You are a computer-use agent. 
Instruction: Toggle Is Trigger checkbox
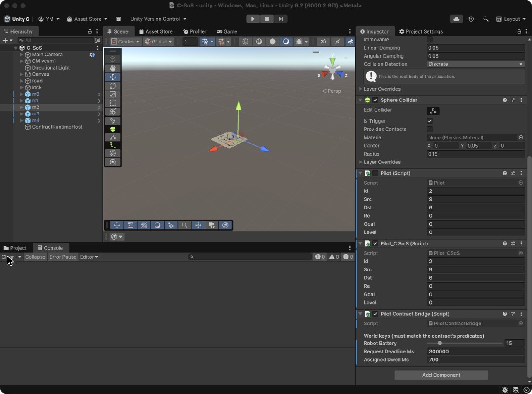(x=430, y=121)
